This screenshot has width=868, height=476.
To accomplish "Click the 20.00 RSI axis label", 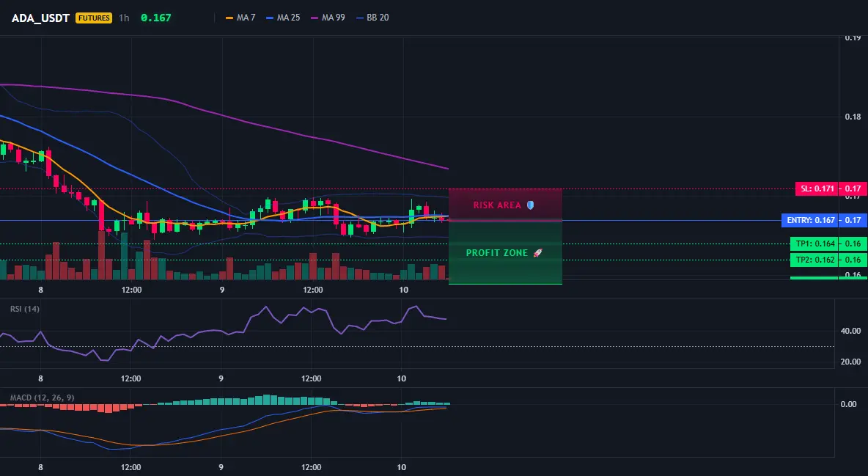I will click(x=851, y=362).
